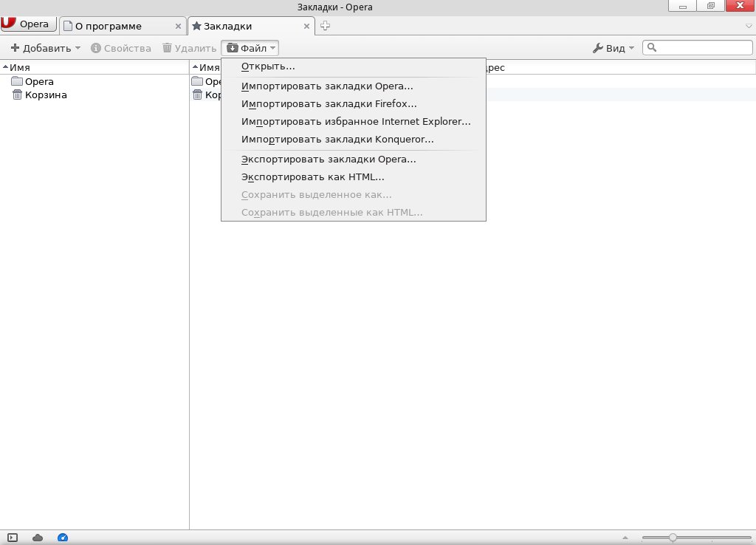Click the small up arrow near zoom slider
Screen dimensions: 756x545
click(x=625, y=538)
